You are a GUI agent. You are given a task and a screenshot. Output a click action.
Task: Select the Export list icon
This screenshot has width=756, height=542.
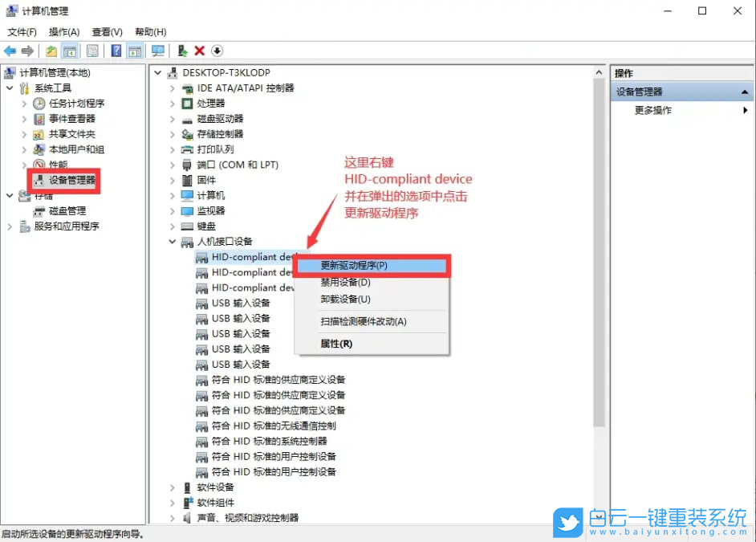click(92, 51)
